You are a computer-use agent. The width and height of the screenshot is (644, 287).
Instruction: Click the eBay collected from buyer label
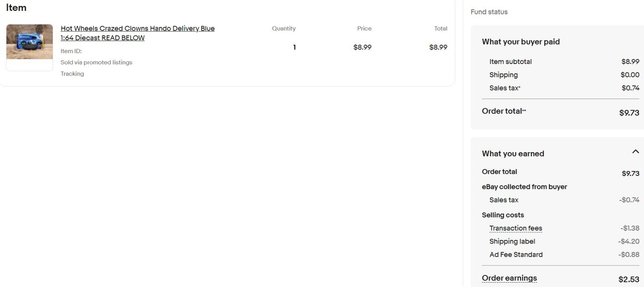pyautogui.click(x=524, y=187)
